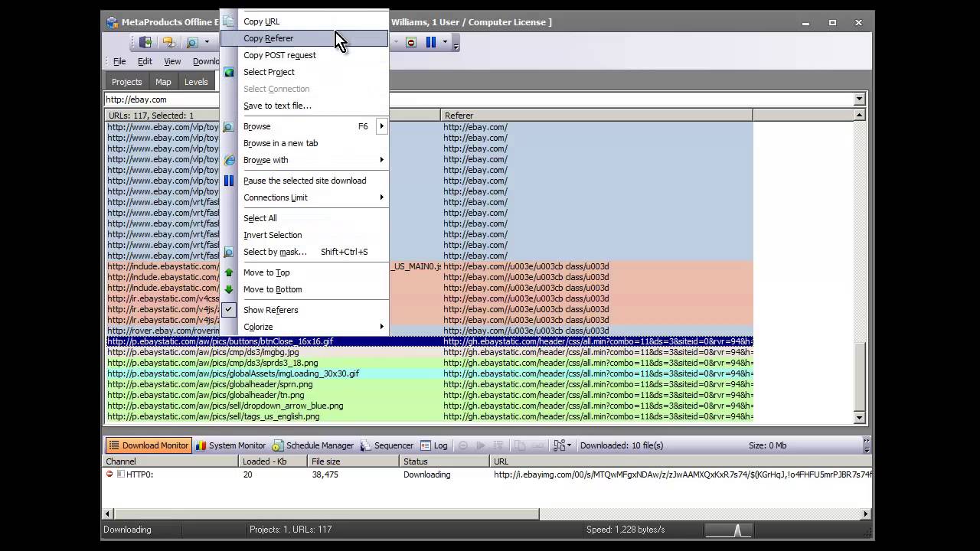Open the Edit menu
This screenshot has width=980, height=551.
pos(145,61)
